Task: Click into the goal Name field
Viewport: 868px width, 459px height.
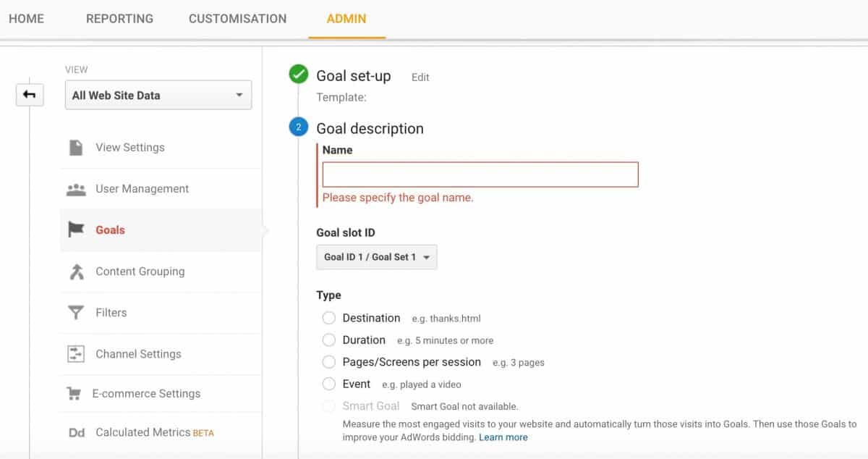Action: click(480, 174)
